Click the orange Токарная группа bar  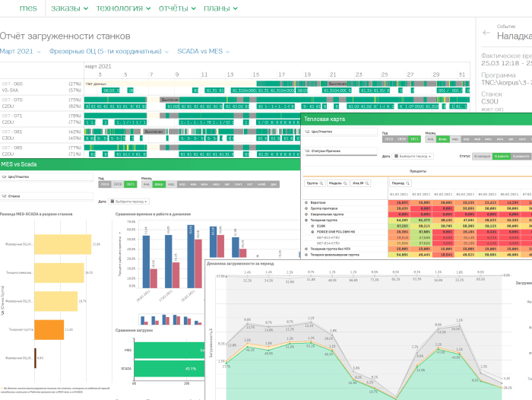point(49,329)
